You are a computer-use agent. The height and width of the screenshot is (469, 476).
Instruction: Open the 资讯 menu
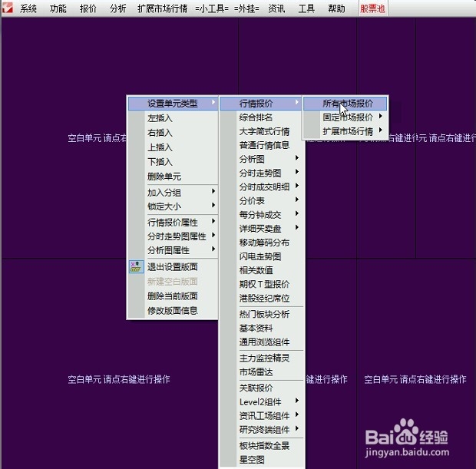[276, 8]
